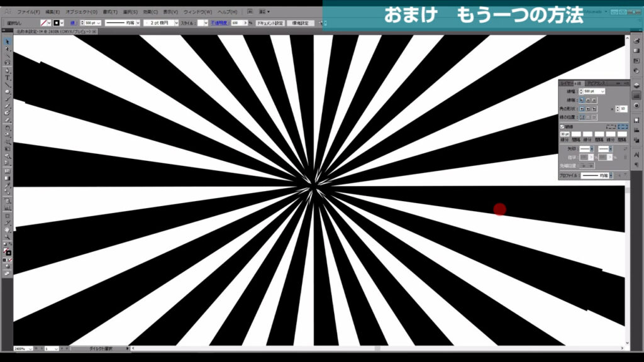Select the Zoom tool

pyautogui.click(x=7, y=237)
